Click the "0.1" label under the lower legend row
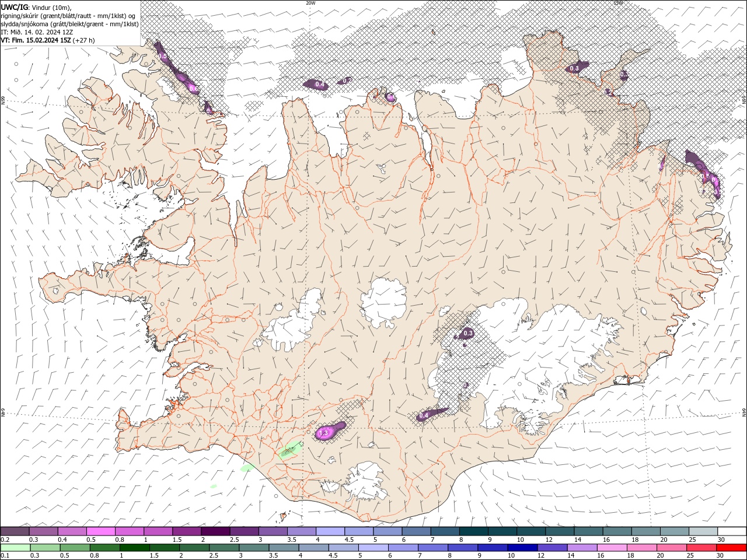 5,555
